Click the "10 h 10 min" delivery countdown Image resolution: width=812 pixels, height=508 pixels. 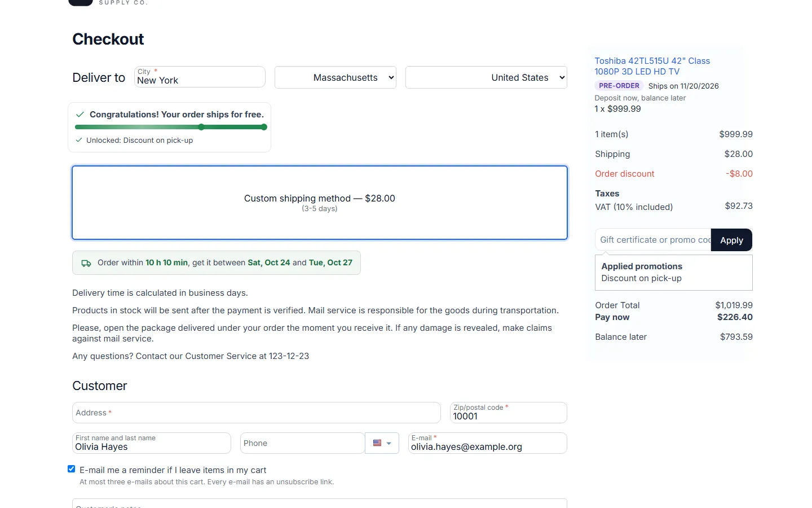tap(166, 262)
